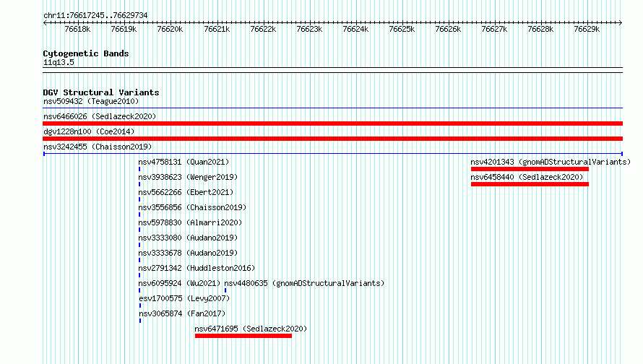This screenshot has width=643, height=364.
Task: Click the Cytogenetic Bands track title
Action: tap(86, 53)
